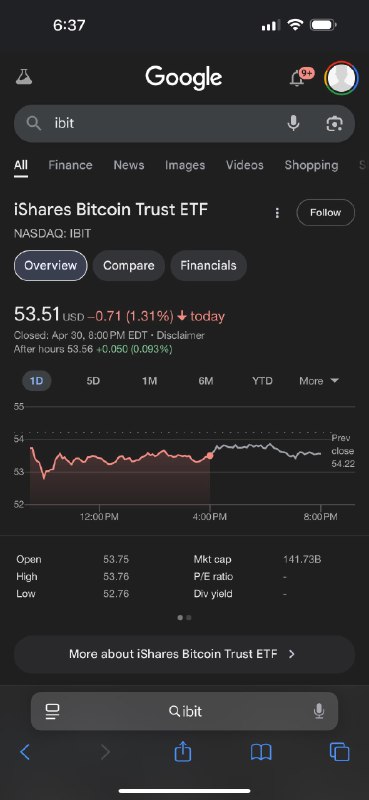Go back with Safari back arrow
Image resolution: width=369 pixels, height=800 pixels.
[x=24, y=752]
